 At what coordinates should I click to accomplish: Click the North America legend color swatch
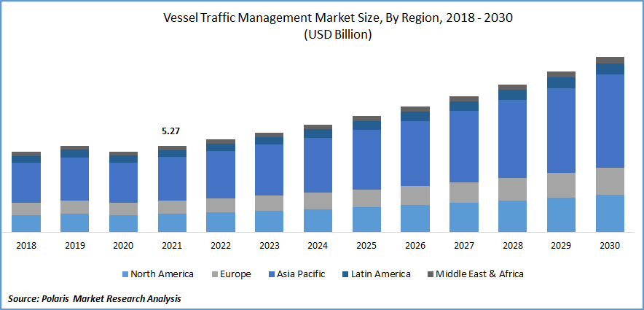click(x=125, y=274)
